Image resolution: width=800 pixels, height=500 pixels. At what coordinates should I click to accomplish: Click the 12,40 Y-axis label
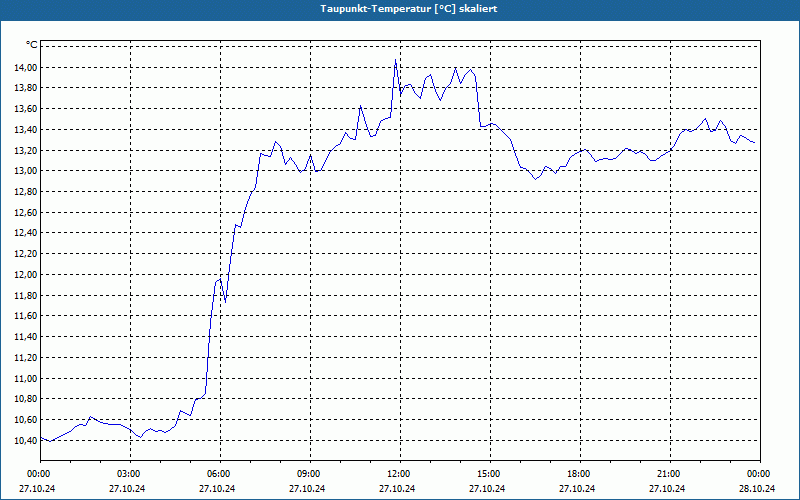(25, 233)
